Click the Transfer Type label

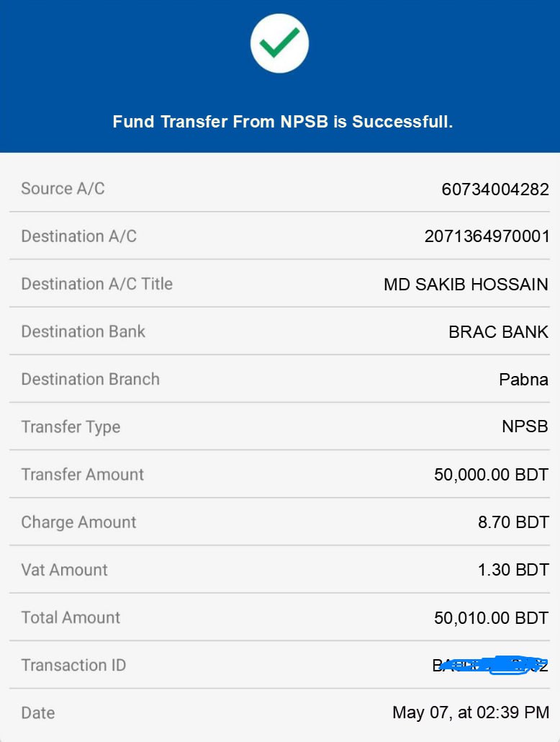[x=71, y=427]
